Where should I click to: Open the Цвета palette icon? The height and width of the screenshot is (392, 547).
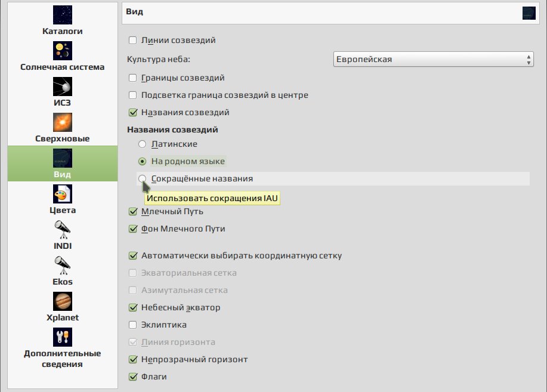click(x=63, y=194)
